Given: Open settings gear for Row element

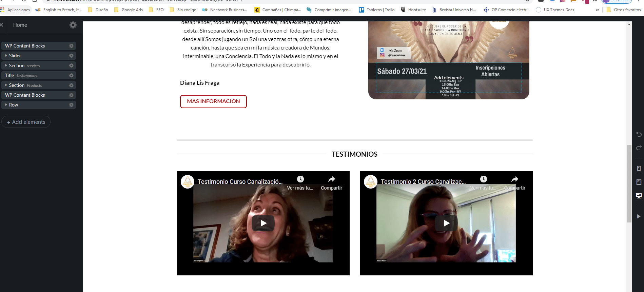Looking at the screenshot, I should coord(71,105).
